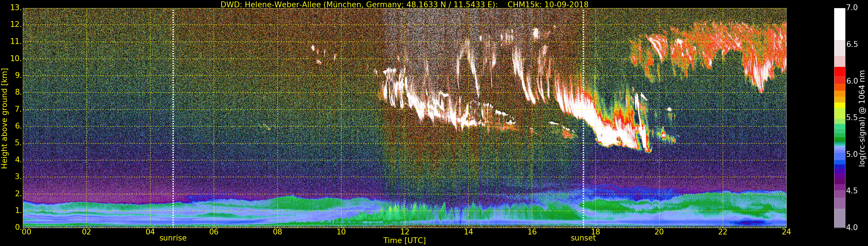868x246 pixels.
Task: Click the "16" time axis tick label
Action: coord(532,232)
